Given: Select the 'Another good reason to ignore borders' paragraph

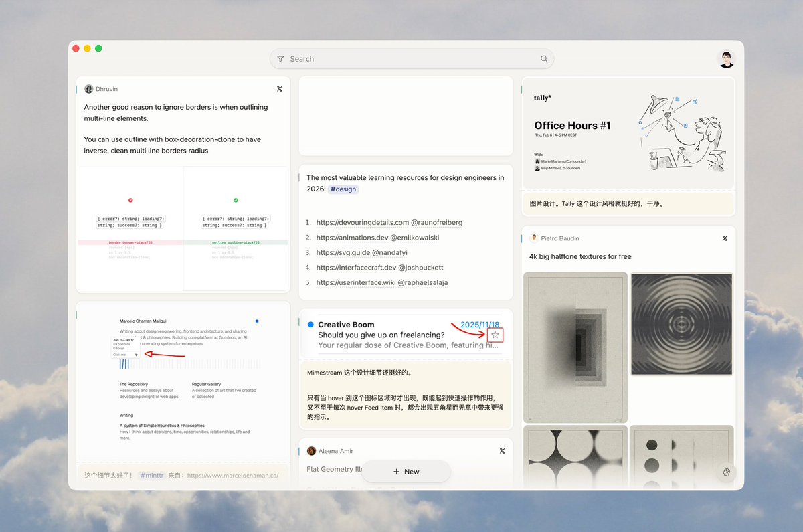Looking at the screenshot, I should [176, 112].
